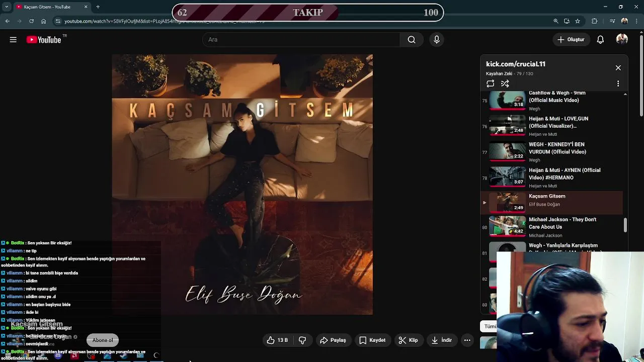Like the video showing 13 B
The image size is (644, 362).
(277, 340)
